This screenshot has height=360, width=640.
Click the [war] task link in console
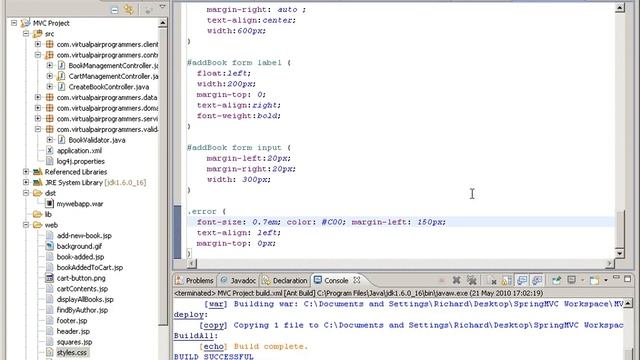pyautogui.click(x=216, y=304)
